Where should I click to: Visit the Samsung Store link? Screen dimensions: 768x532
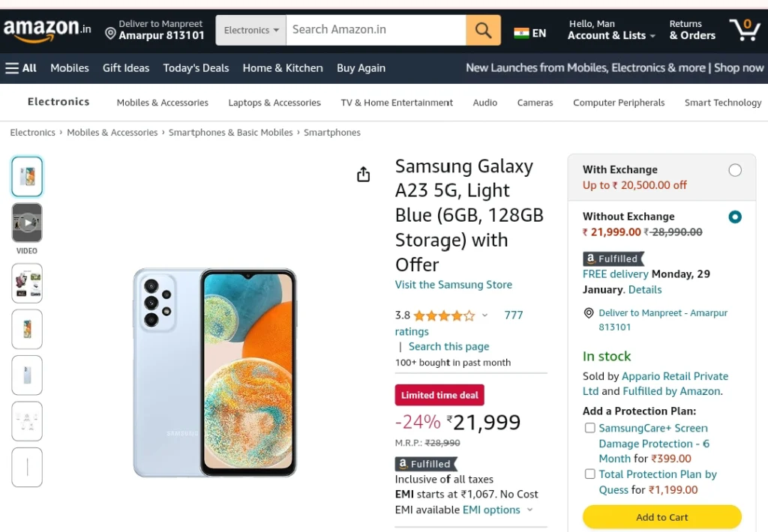[454, 285]
